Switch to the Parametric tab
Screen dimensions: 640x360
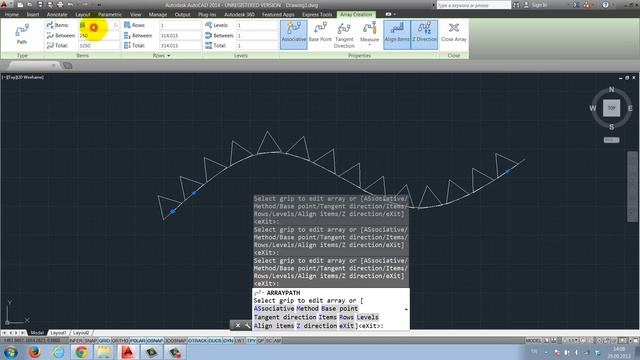110,14
